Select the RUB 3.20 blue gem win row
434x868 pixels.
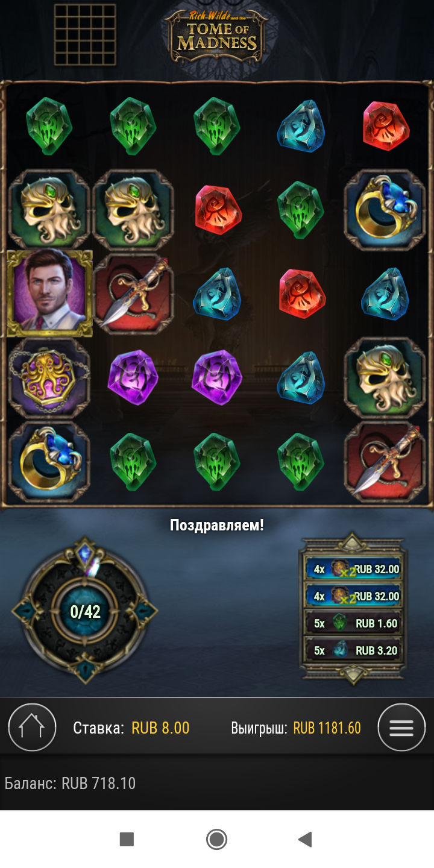click(353, 650)
